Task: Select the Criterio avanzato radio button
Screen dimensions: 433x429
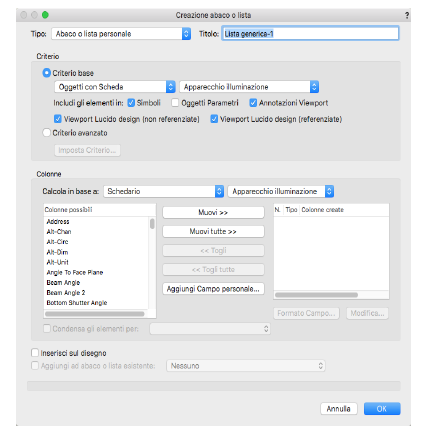Action: tap(46, 133)
